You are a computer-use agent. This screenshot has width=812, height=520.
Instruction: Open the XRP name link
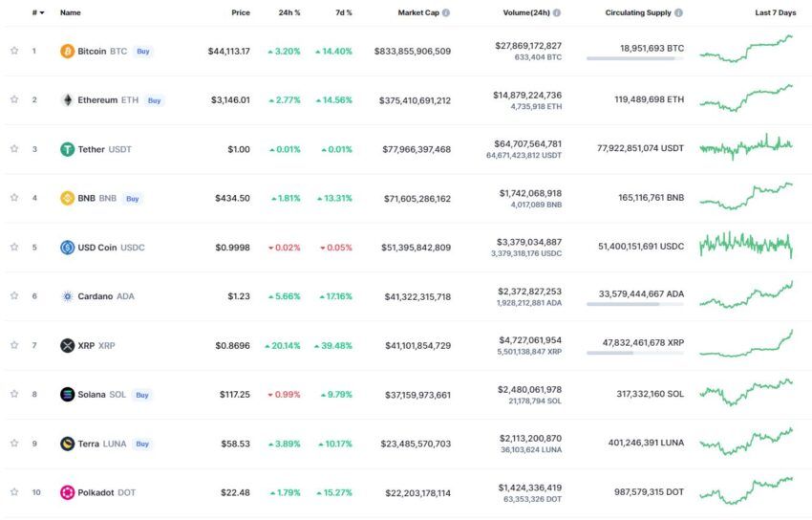[x=96, y=345]
